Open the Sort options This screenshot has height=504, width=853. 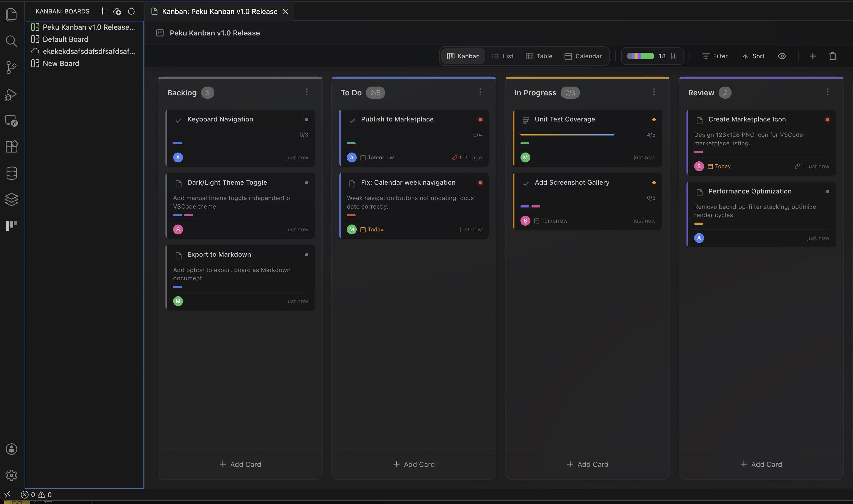(x=753, y=56)
